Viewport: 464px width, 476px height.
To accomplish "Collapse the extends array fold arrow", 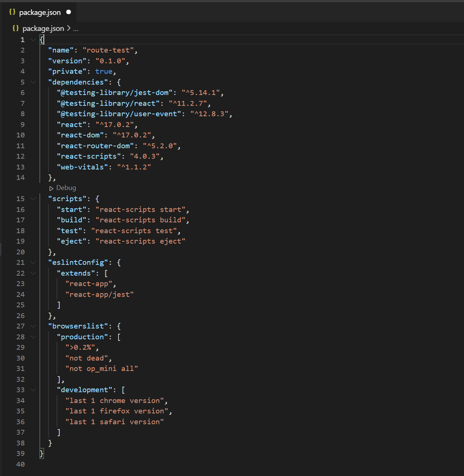I will tap(33, 273).
